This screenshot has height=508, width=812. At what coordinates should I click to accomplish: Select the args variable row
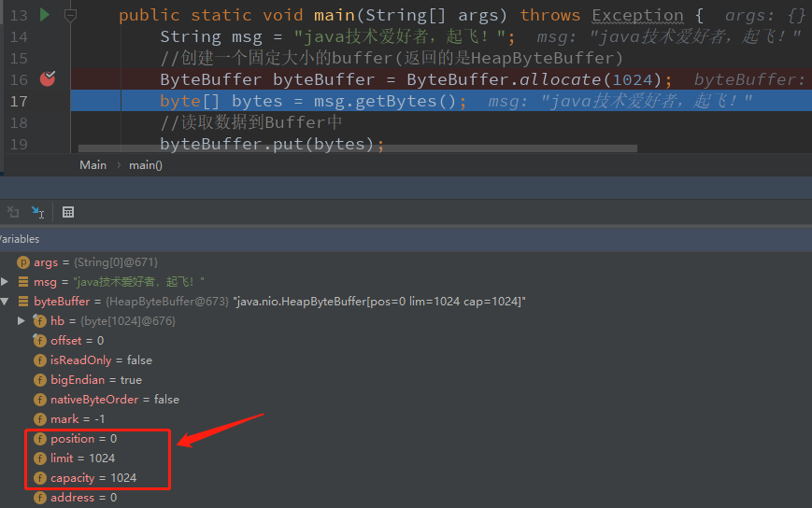click(406, 262)
